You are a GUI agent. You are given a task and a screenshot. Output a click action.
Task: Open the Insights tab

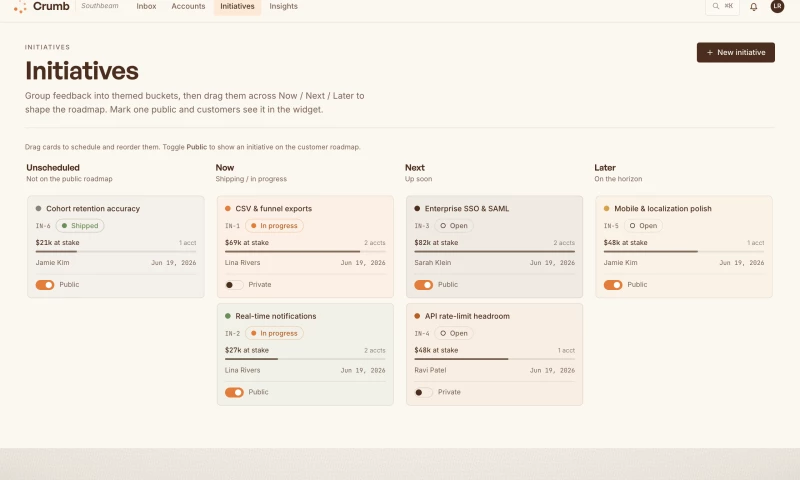pos(283,6)
